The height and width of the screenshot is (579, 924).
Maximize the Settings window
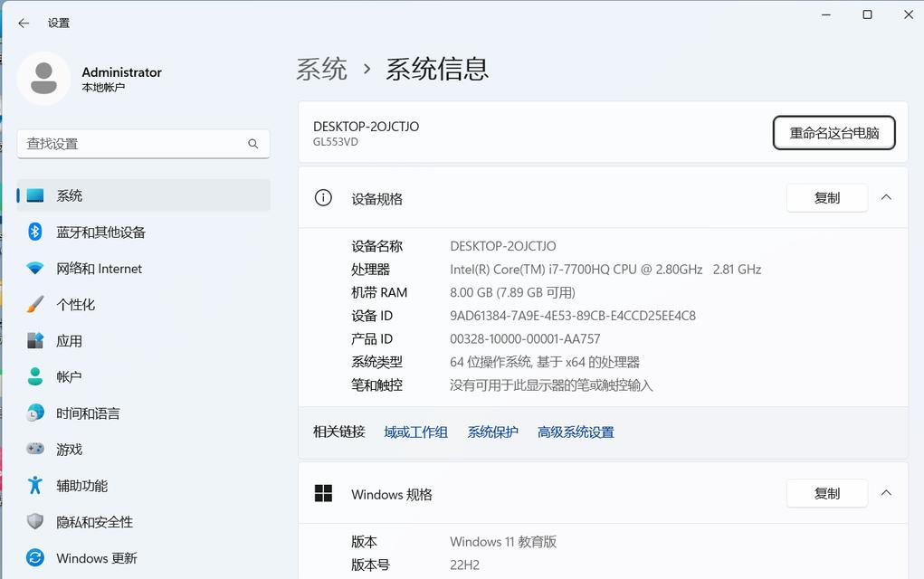[x=867, y=14]
